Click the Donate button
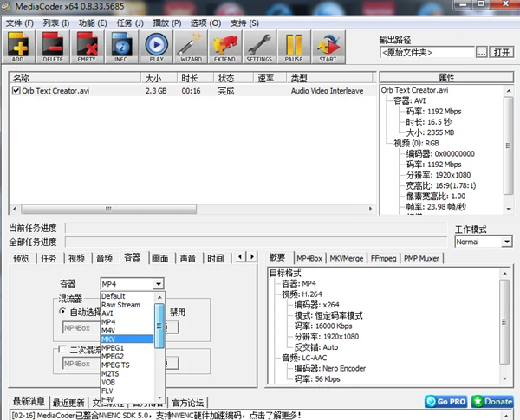This screenshot has height=420, width=520. [x=492, y=402]
